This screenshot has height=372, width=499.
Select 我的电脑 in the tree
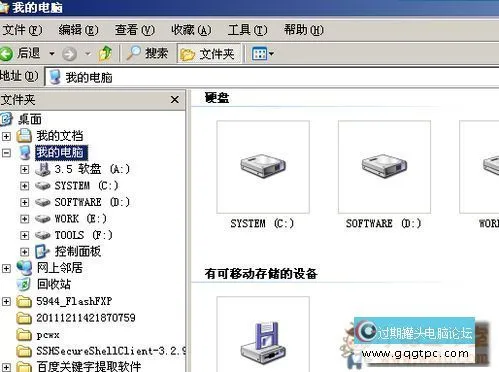pos(61,153)
